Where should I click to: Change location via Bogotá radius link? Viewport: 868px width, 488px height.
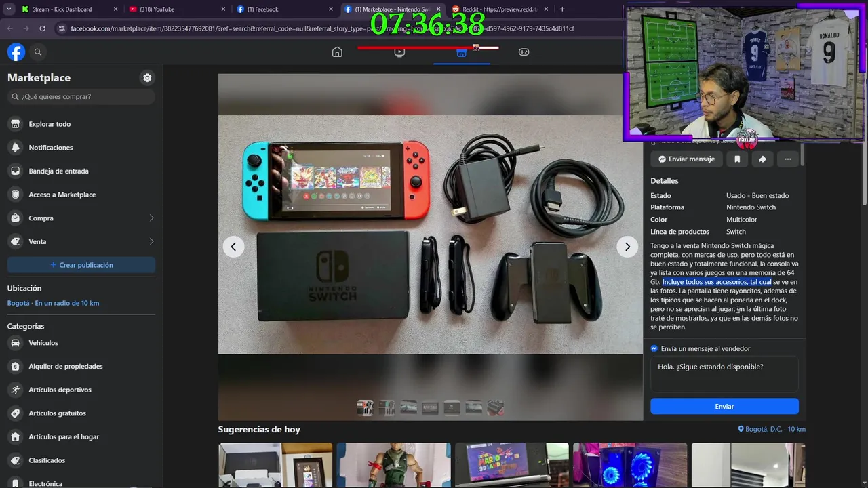point(53,303)
